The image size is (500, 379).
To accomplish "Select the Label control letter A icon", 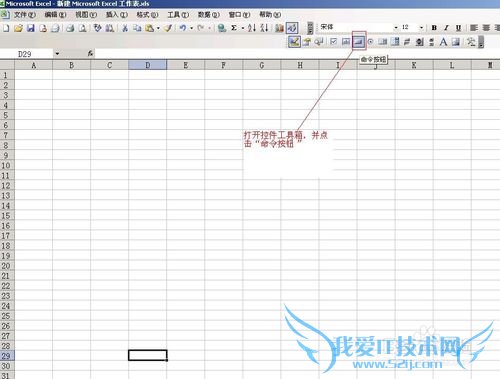I will [x=444, y=42].
